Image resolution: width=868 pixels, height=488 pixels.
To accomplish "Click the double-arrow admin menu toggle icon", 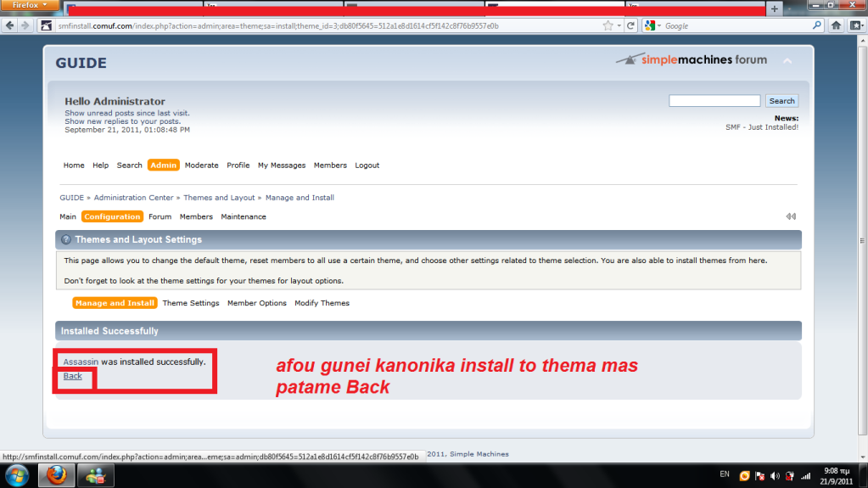I will (790, 216).
